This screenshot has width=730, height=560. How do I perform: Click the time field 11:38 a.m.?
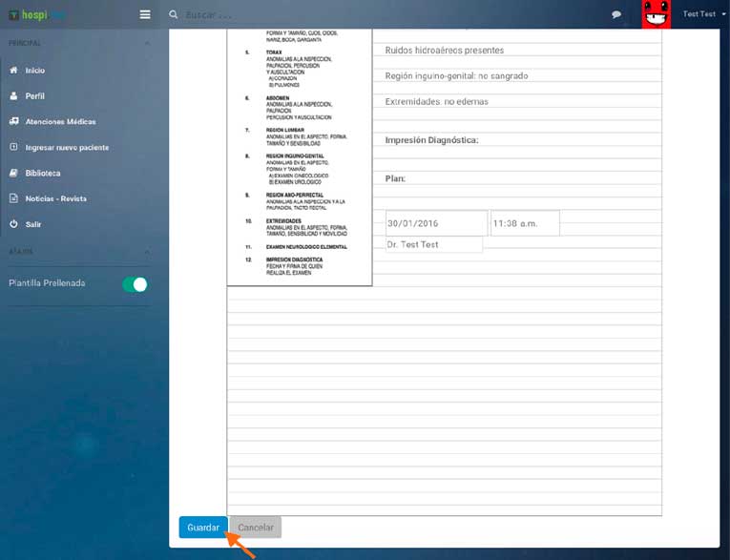click(524, 223)
